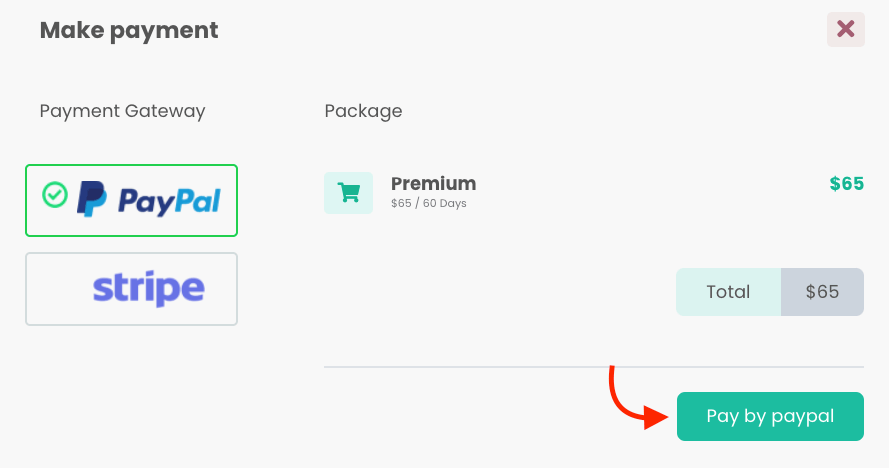
Task: Click the Premium package name
Action: click(x=433, y=184)
